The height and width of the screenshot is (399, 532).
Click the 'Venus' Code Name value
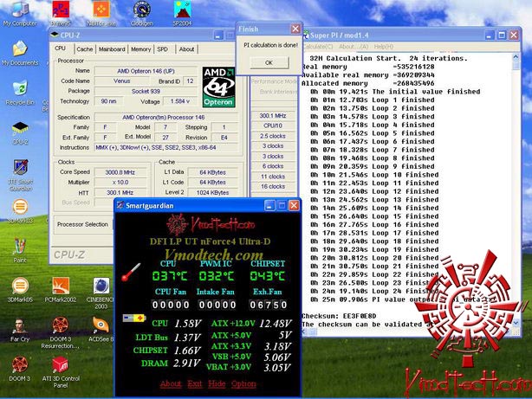click(x=122, y=81)
